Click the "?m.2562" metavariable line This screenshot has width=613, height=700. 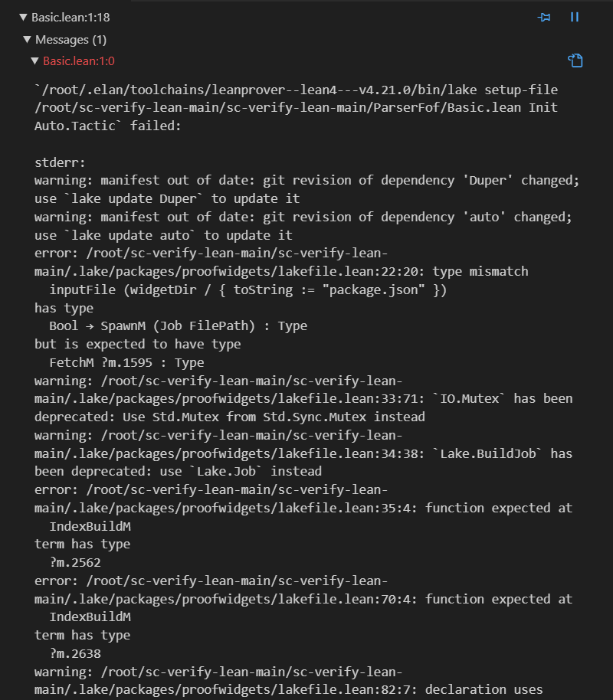(x=75, y=563)
